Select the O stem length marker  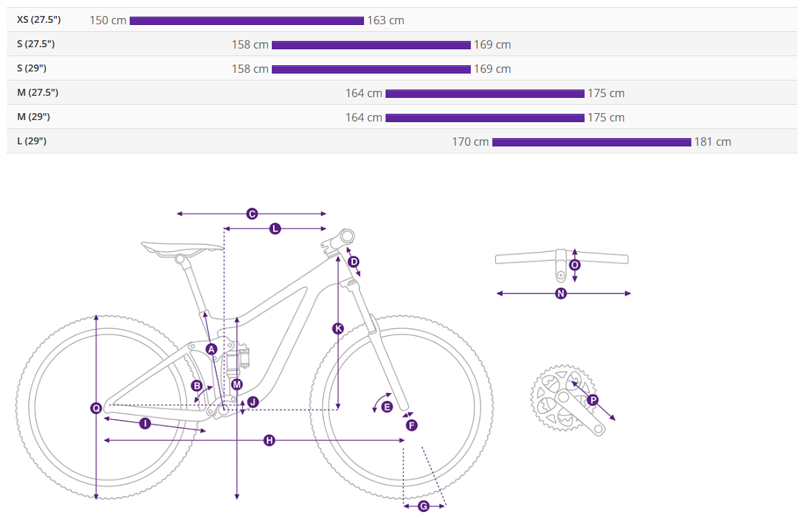point(574,265)
